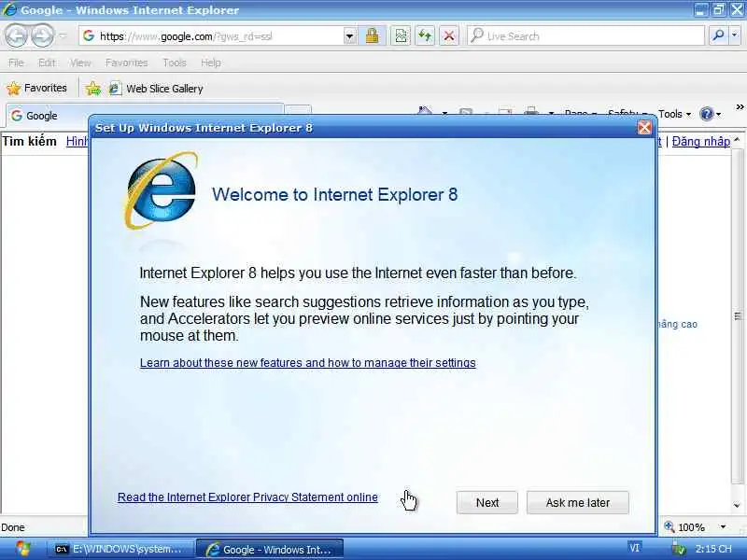
Task: Click the blue Help question mark icon
Action: tap(707, 114)
